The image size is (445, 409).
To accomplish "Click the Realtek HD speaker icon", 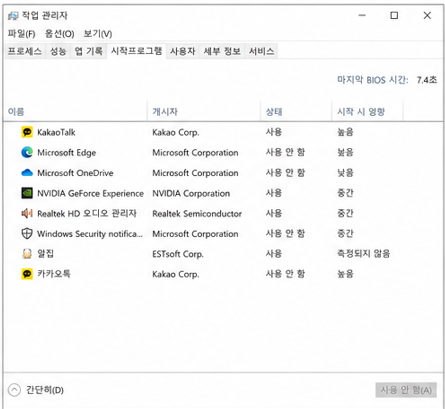I will tap(27, 213).
